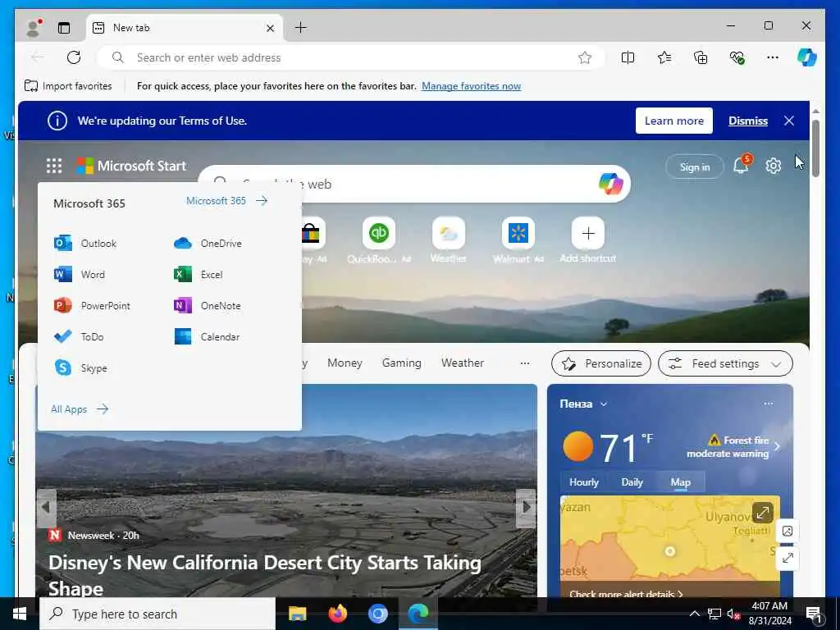Click the Edge address bar
This screenshot has height=630, width=840.
pyautogui.click(x=351, y=57)
